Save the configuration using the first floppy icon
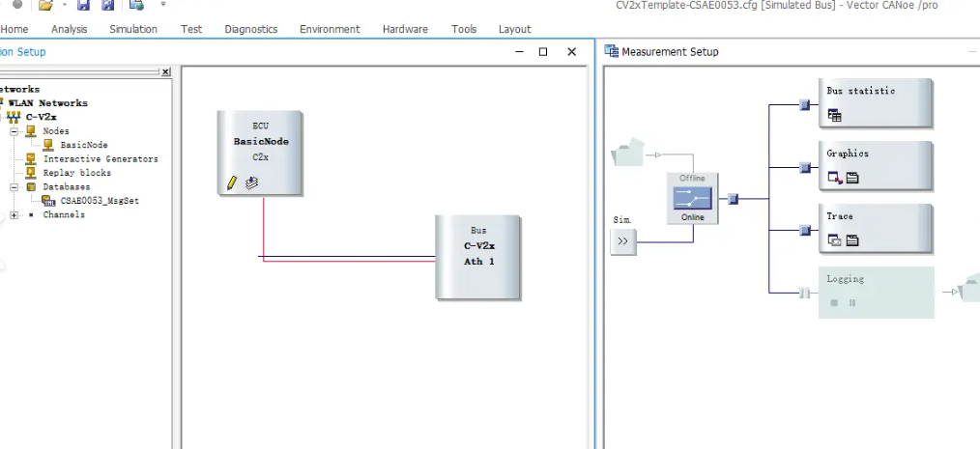The height and width of the screenshot is (449, 980). tap(84, 5)
